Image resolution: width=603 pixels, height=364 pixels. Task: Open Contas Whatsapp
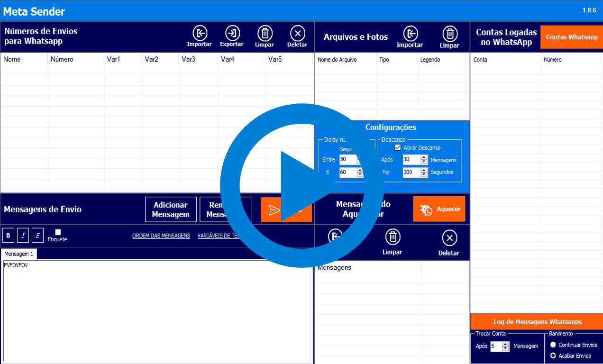tap(572, 37)
